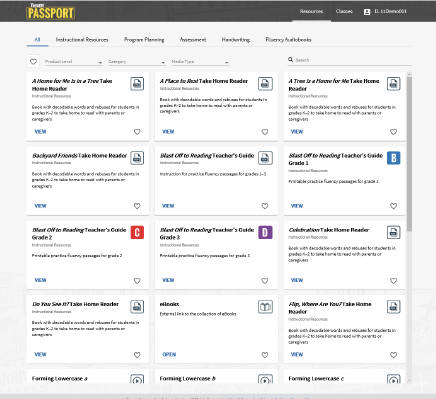This screenshot has height=399, width=436.
Task: Click document icon on Blast Off Teacher's Guide card
Action: [265, 158]
